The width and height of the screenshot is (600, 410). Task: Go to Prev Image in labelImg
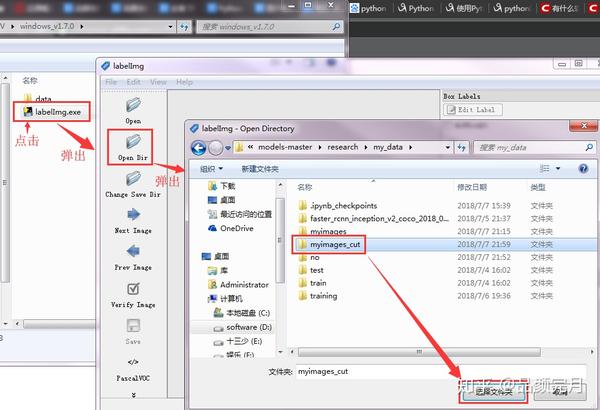pos(133,257)
